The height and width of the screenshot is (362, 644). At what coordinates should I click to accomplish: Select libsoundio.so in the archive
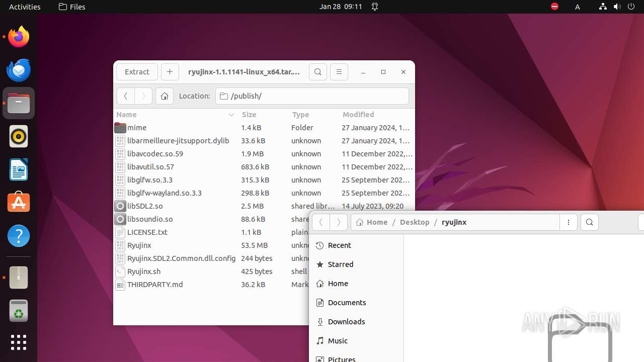(211, 219)
